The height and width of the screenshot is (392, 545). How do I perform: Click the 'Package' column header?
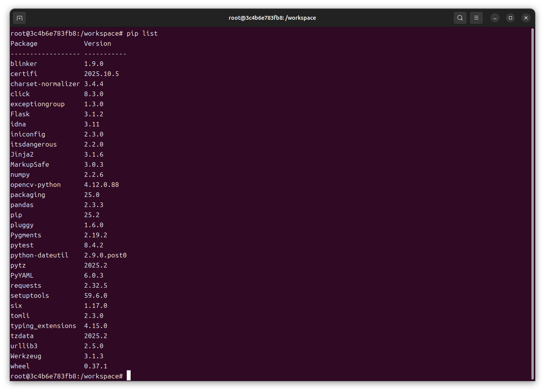[24, 44]
